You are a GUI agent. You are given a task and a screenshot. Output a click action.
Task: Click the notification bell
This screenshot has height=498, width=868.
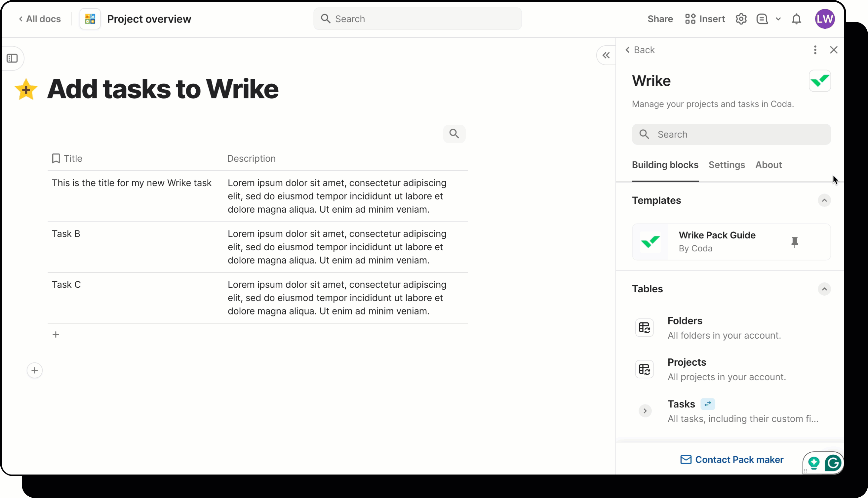click(x=797, y=19)
